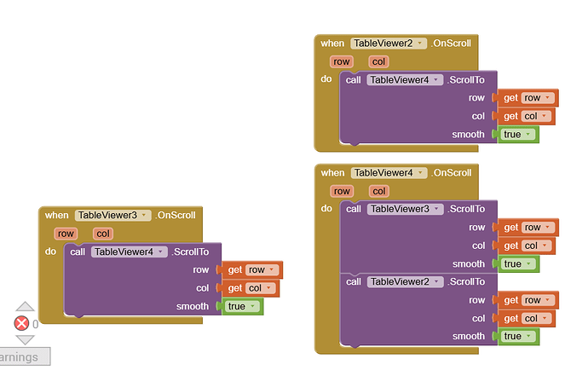This screenshot has width=588, height=370.
Task: Click the down triangle below error counter
Action: point(25,339)
